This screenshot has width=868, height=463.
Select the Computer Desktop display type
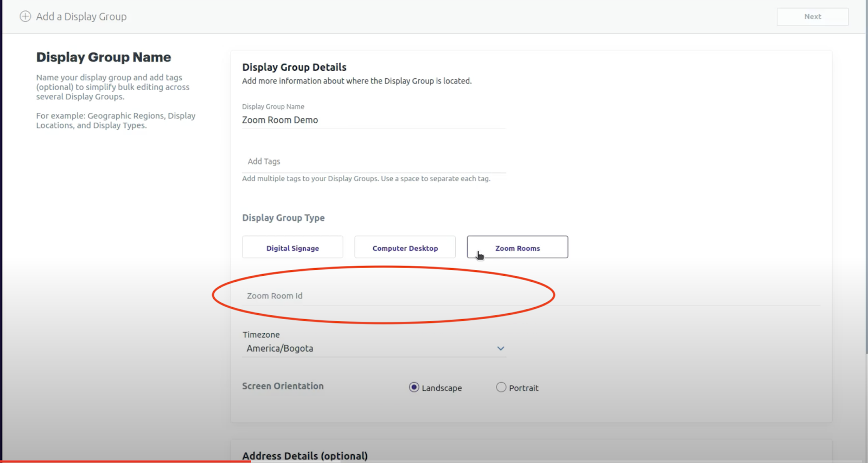(405, 248)
